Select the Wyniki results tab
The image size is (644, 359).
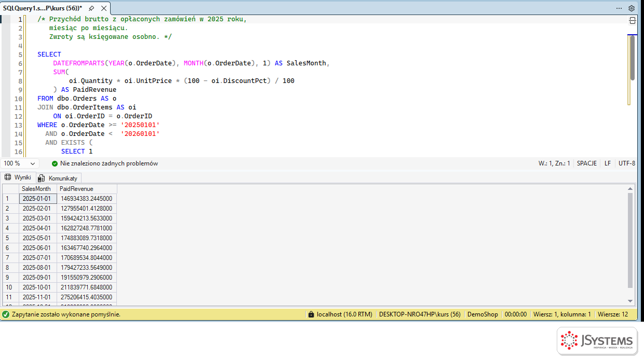19,177
